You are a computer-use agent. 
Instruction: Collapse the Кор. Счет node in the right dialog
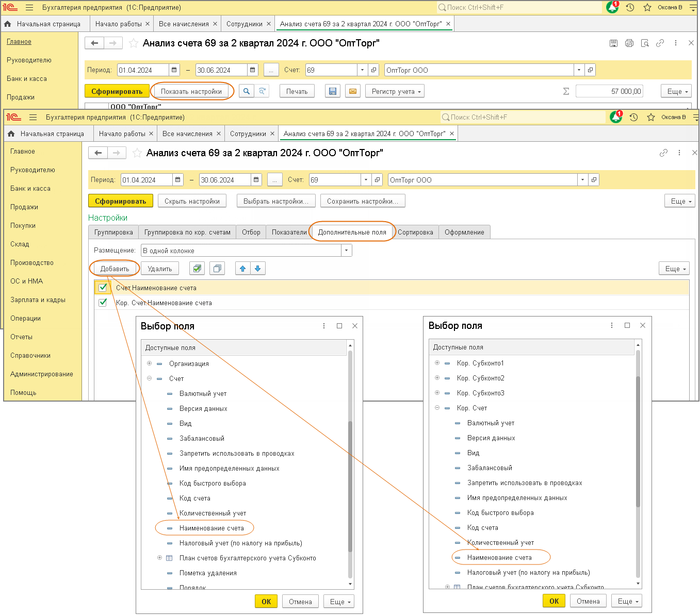click(437, 408)
